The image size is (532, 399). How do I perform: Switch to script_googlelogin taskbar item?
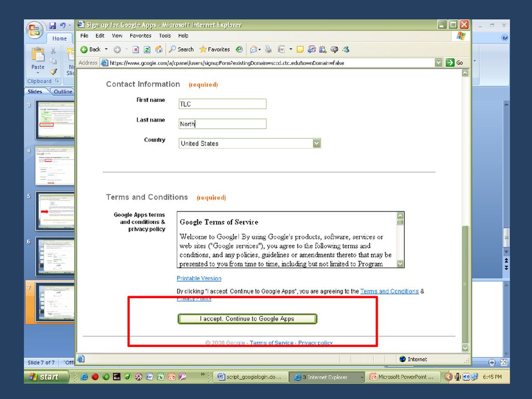[x=250, y=377]
